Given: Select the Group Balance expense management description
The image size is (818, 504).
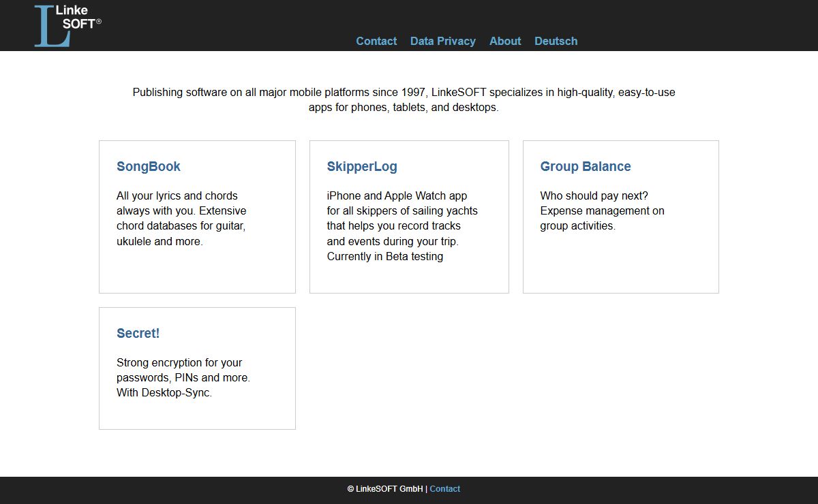Looking at the screenshot, I should click(x=603, y=211).
